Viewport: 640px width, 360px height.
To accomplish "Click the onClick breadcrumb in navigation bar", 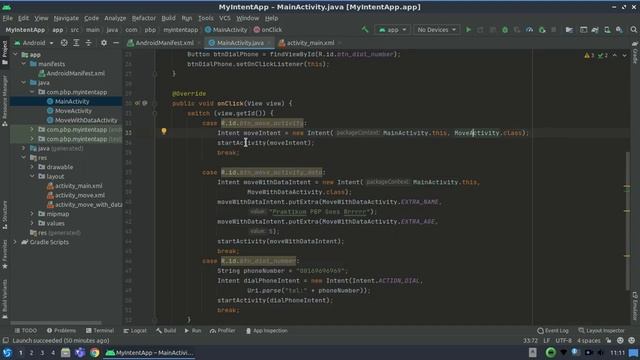I will tap(268, 30).
